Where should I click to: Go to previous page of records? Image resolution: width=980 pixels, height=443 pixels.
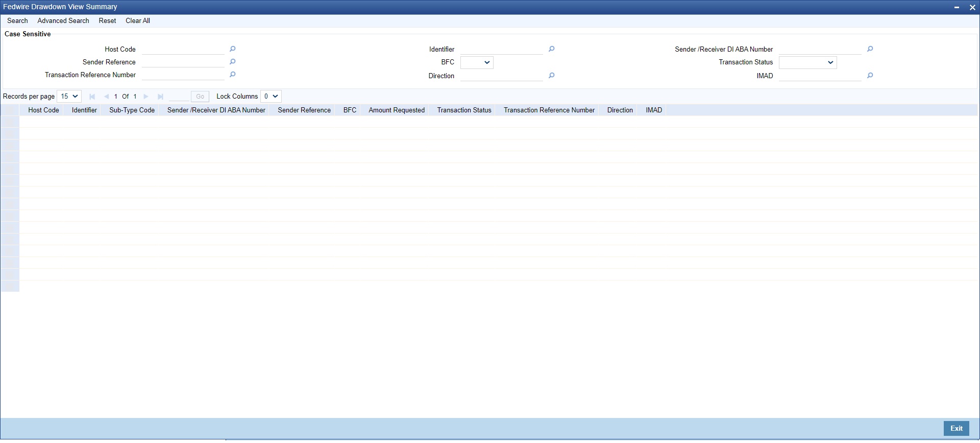coord(106,97)
